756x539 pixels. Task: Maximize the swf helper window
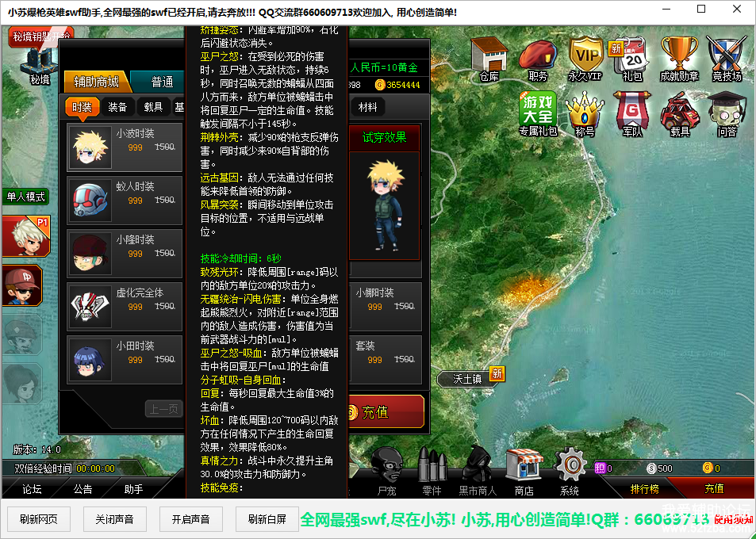coord(701,10)
